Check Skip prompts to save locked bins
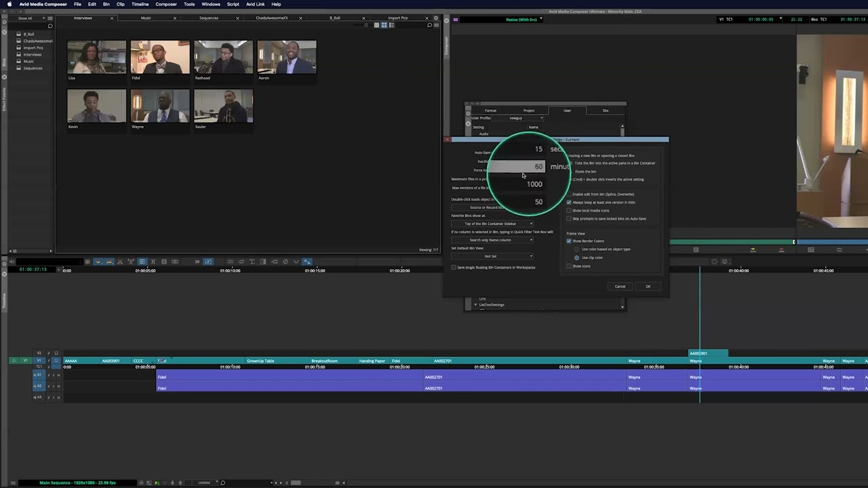868x488 pixels. (569, 218)
